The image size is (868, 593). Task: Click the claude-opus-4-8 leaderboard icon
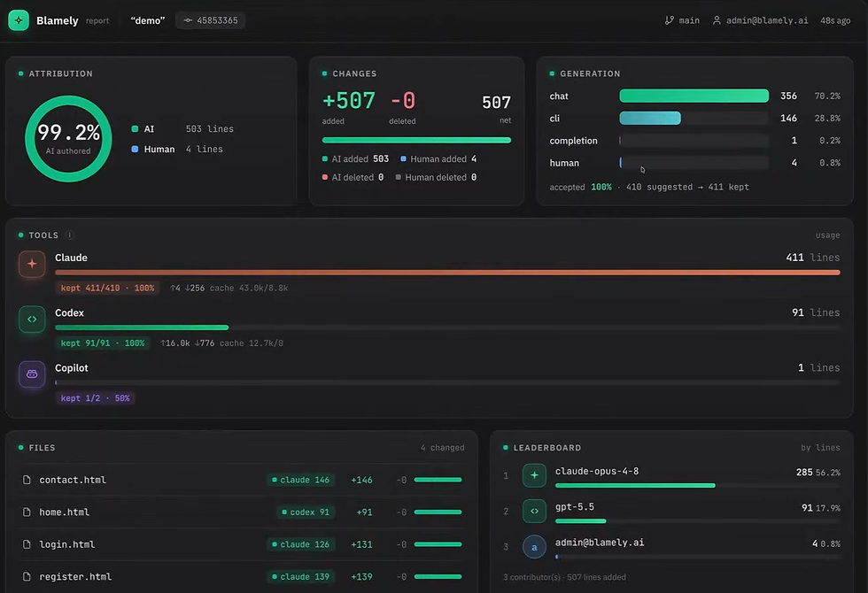coord(534,475)
